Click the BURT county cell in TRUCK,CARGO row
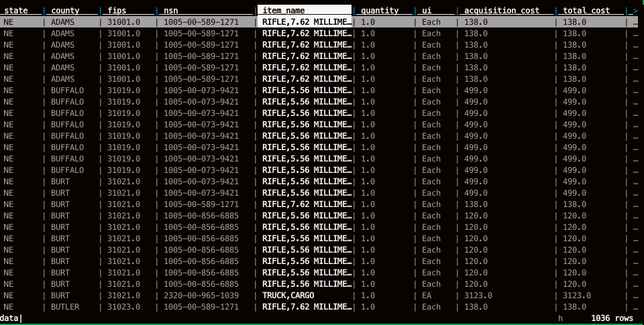 [x=60, y=296]
